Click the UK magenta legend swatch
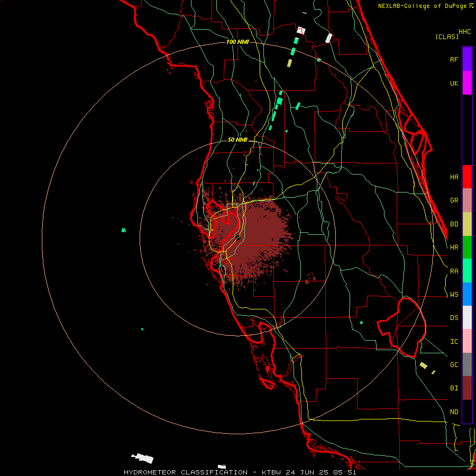The width and height of the screenshot is (476, 476). tap(467, 83)
